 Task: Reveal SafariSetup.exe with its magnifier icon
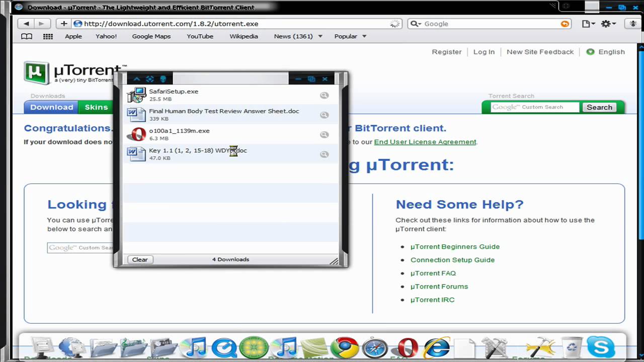coord(324,95)
